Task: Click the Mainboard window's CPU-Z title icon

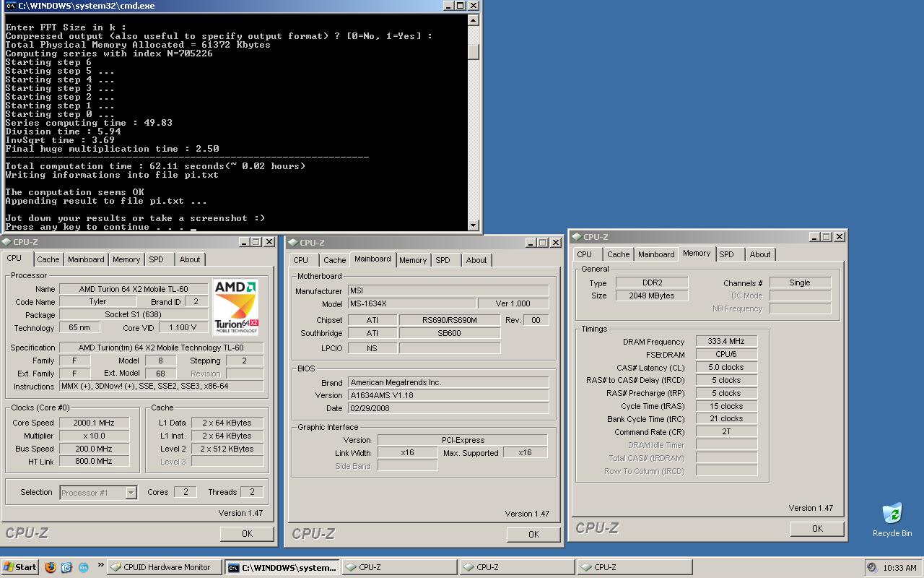Action: click(292, 242)
